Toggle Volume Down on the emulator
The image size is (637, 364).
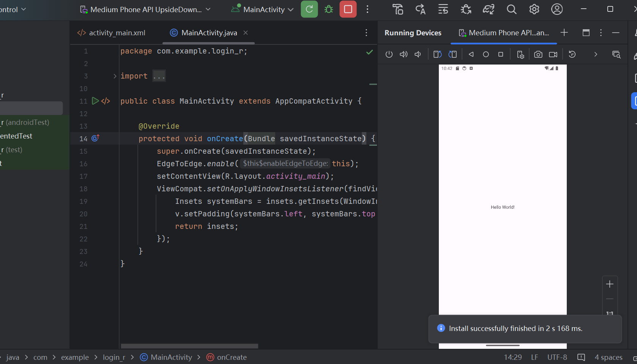click(418, 54)
